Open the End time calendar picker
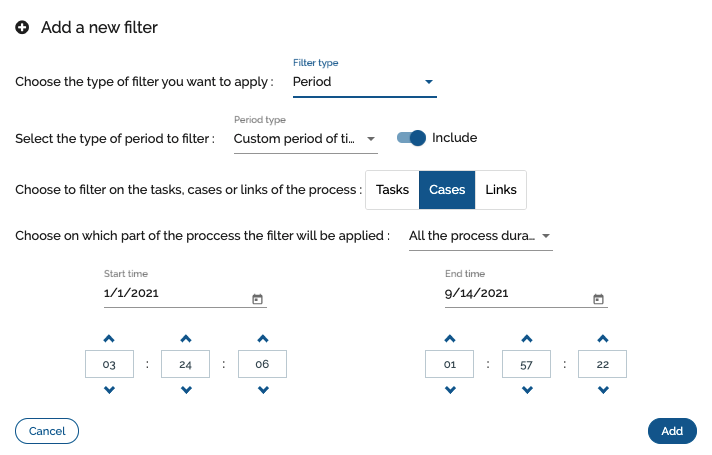Screen dimensions: 712x455 [x=598, y=299]
